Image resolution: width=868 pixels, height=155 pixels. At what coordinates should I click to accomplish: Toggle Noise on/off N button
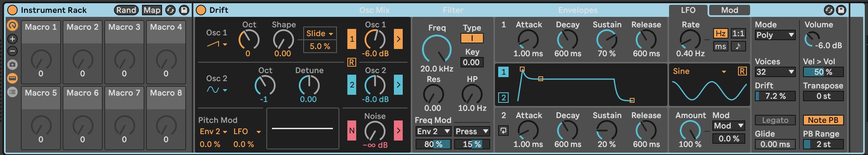(x=352, y=131)
